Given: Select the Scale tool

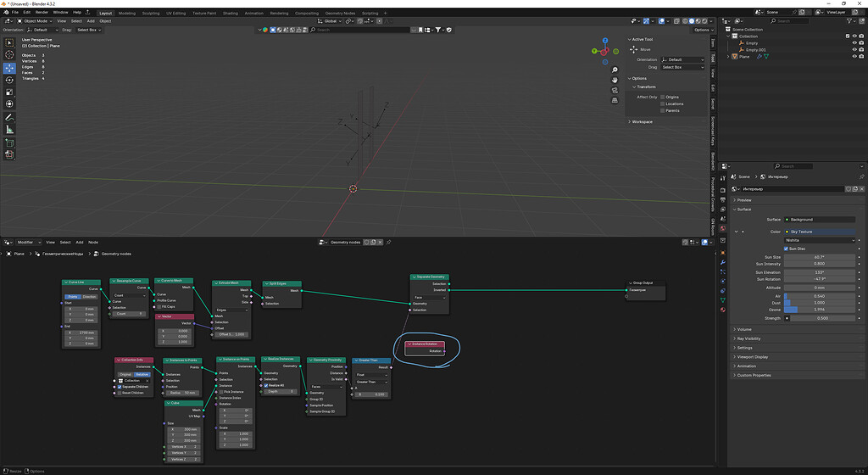Looking at the screenshot, I should click(x=9, y=92).
